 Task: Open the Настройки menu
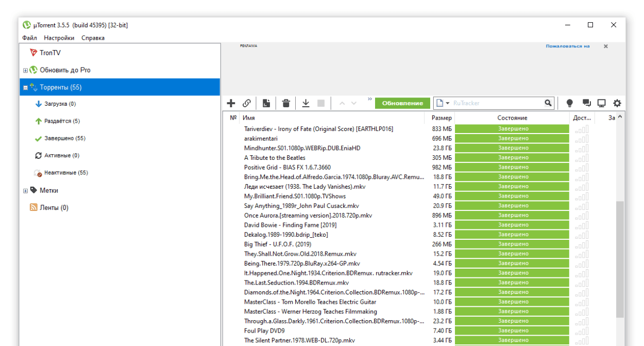click(59, 38)
